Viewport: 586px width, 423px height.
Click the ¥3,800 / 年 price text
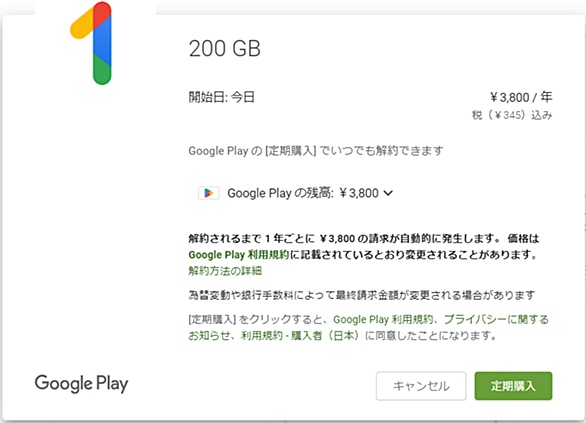point(521,97)
